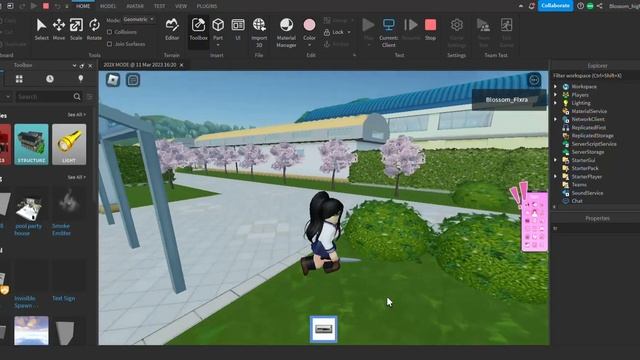Screen dimensions: 640x360
Task: Click the Color circle icon
Action: (x=309, y=25)
